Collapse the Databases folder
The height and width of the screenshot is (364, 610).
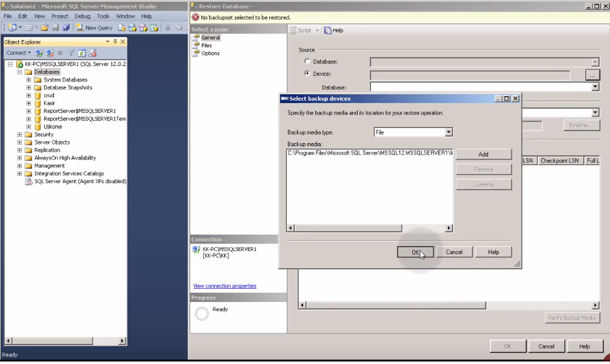[19, 72]
